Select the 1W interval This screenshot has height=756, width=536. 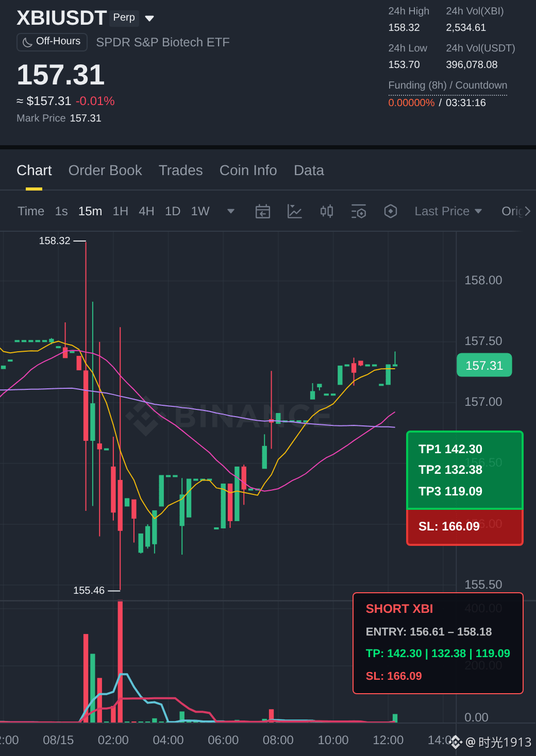pos(200,211)
